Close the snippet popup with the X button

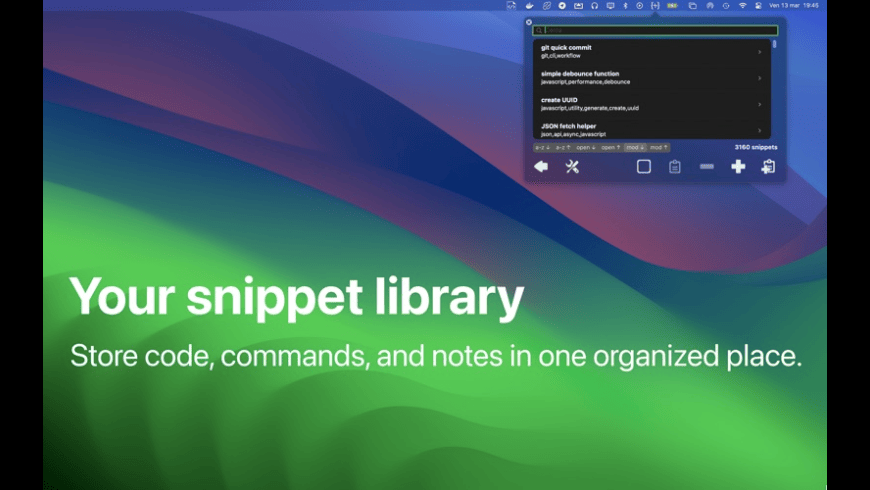pos(529,22)
